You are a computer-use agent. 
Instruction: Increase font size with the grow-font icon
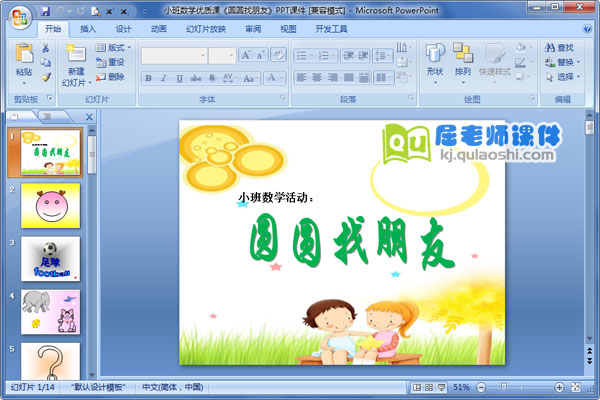pos(245,55)
